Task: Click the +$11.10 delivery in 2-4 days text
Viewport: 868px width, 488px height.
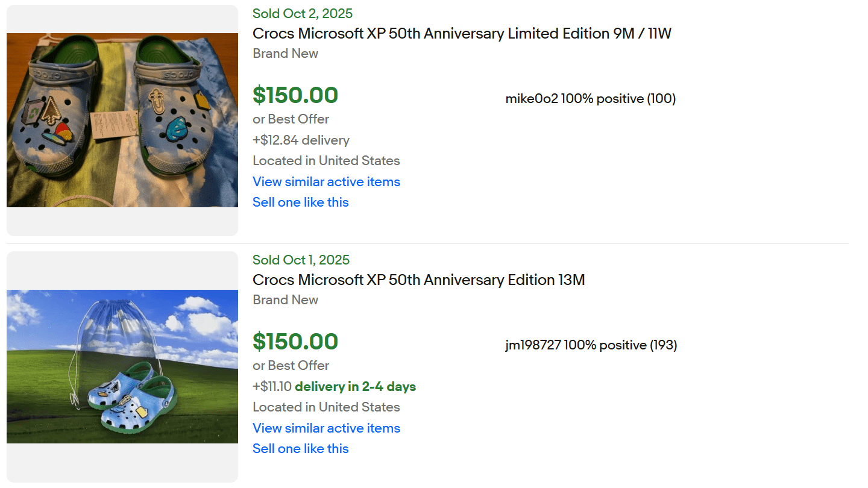Action: (334, 387)
